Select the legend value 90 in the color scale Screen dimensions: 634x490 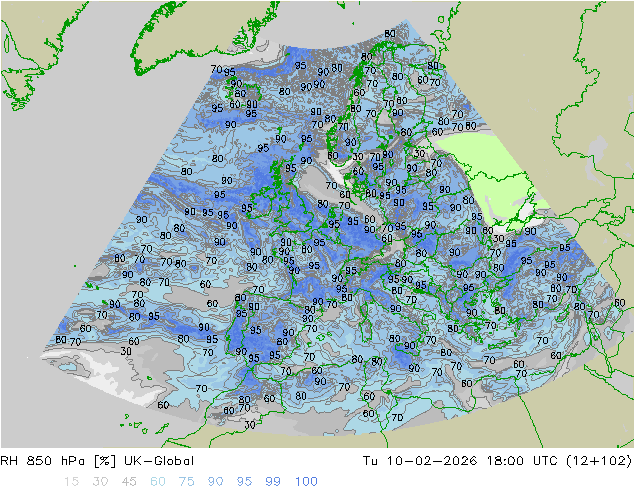pyautogui.click(x=215, y=482)
